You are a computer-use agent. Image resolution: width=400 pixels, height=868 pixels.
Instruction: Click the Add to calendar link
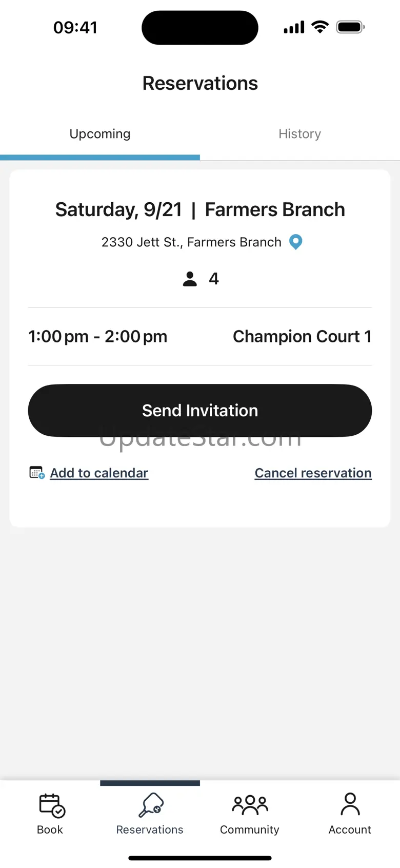[99, 473]
